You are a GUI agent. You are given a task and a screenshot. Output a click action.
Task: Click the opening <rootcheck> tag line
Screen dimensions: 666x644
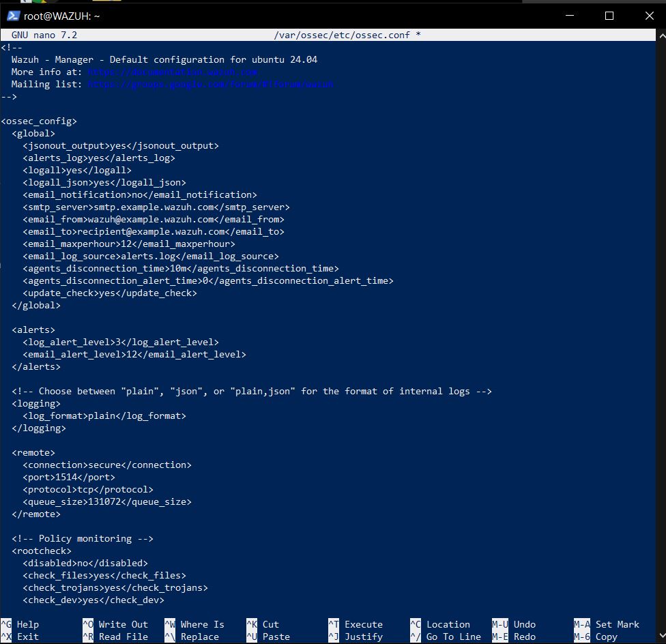coord(42,551)
